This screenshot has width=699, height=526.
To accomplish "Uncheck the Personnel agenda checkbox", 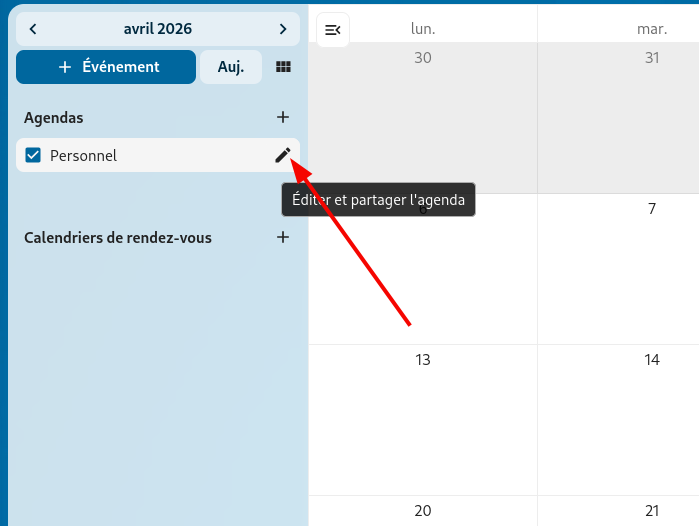I will [33, 155].
